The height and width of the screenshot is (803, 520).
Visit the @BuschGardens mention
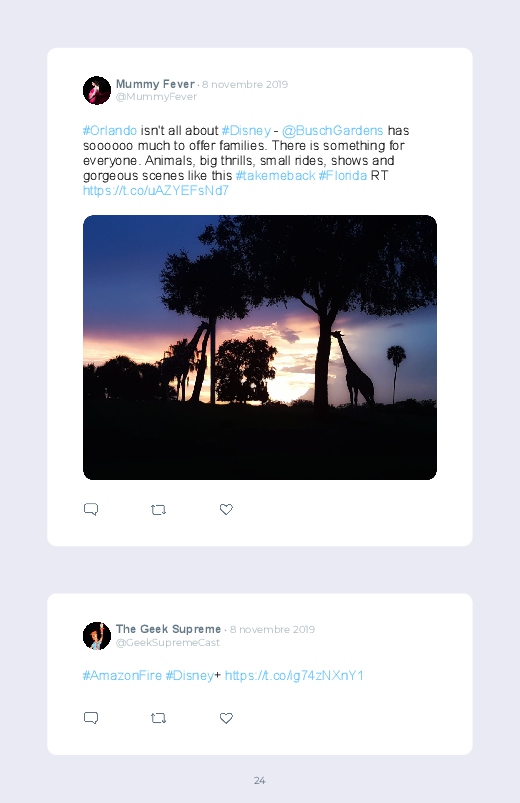pyautogui.click(x=332, y=131)
